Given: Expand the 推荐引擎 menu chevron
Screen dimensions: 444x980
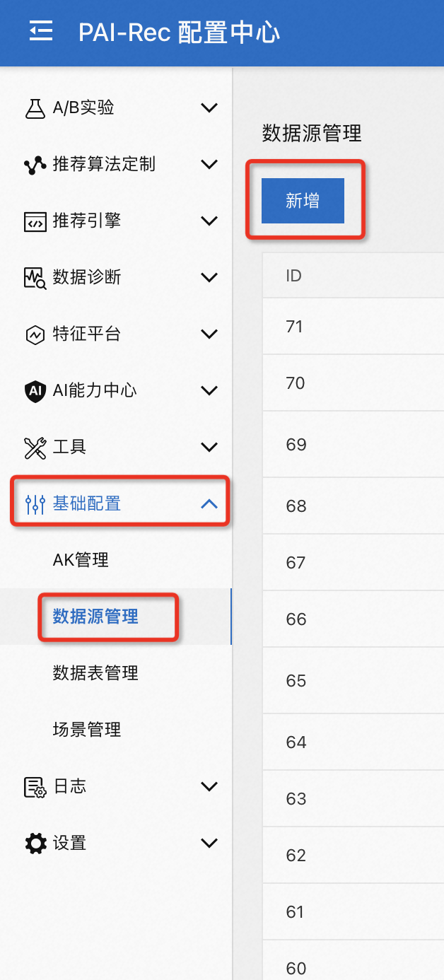Looking at the screenshot, I should (x=209, y=221).
